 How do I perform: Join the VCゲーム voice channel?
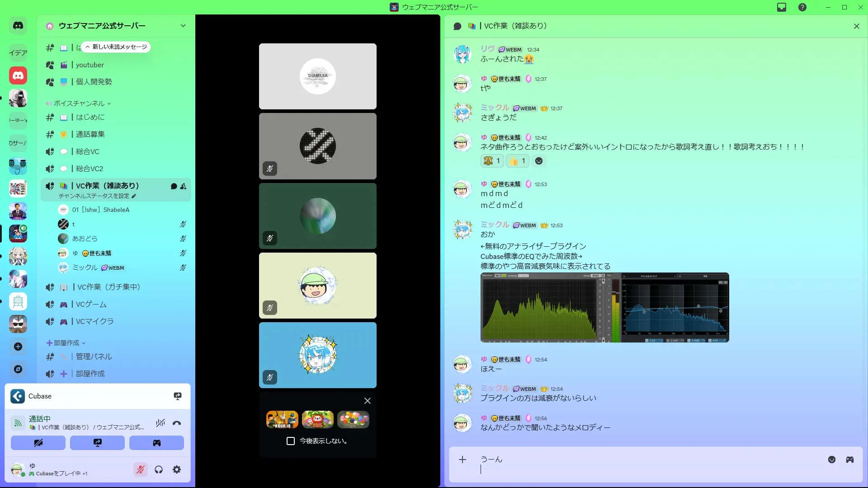[91, 304]
